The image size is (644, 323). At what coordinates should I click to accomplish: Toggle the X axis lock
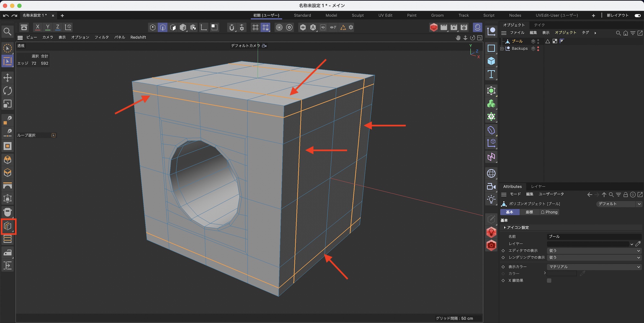[38, 27]
